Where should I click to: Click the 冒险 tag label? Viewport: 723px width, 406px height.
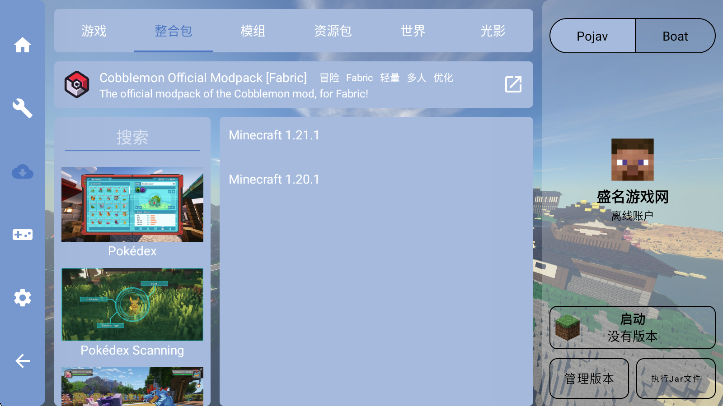[329, 78]
